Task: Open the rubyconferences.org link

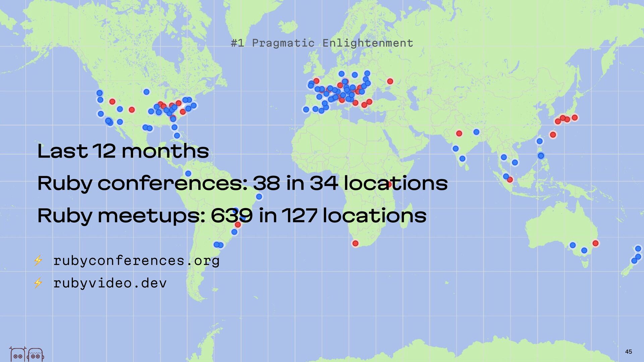Action: tap(136, 260)
